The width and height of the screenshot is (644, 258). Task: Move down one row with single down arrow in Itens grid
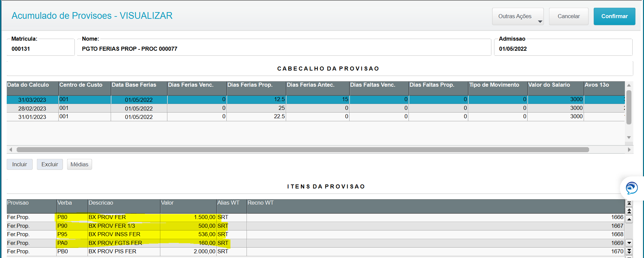click(x=629, y=243)
